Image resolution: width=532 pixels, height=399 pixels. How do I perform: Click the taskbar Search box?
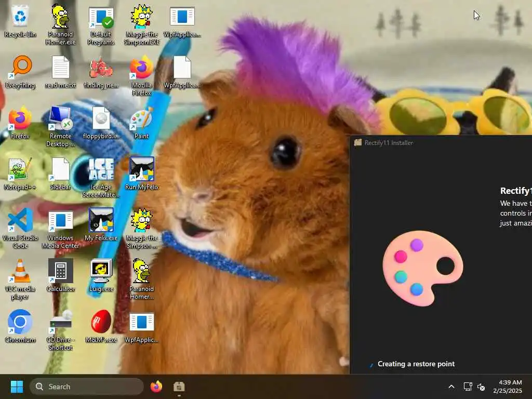coord(87,387)
